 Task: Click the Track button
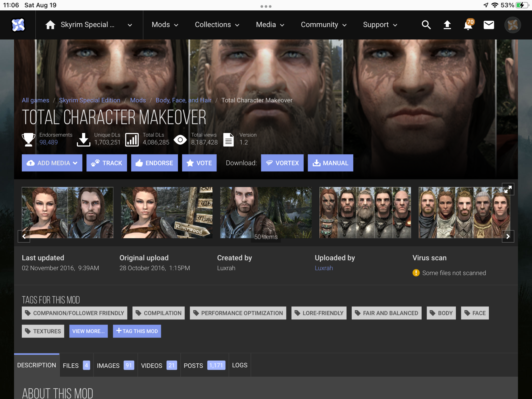106,163
